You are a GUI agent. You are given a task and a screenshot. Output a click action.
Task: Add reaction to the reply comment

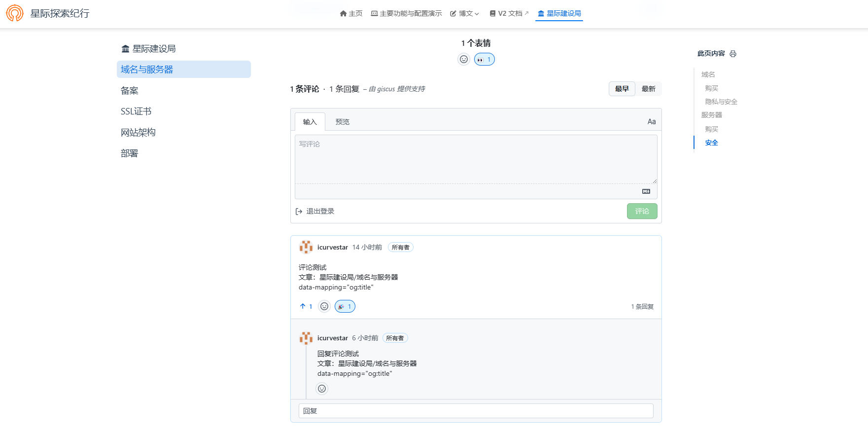coord(322,389)
